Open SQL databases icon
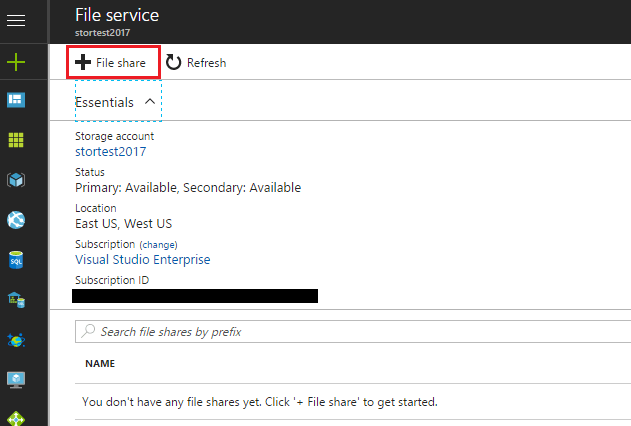The width and height of the screenshot is (631, 426). [16, 260]
